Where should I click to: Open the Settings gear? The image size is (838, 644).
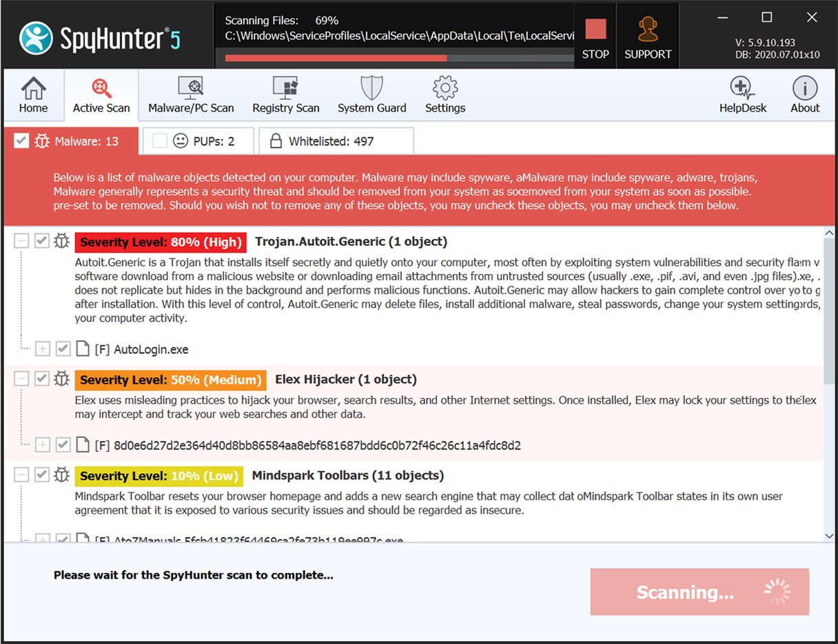[x=445, y=95]
